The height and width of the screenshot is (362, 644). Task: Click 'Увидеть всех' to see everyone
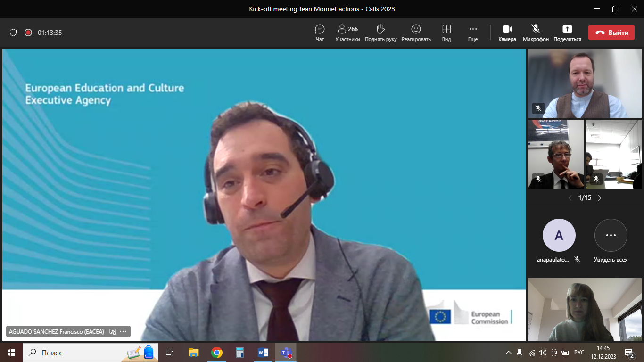pos(611,240)
